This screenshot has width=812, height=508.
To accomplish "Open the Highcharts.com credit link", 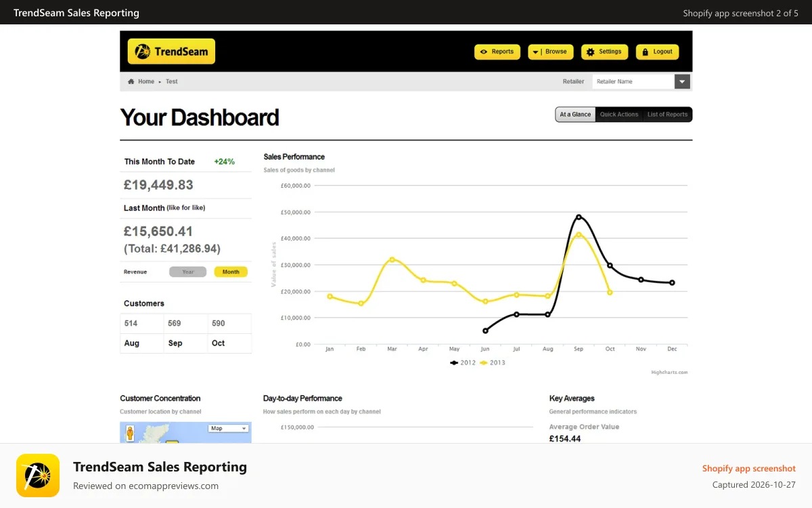I will coord(669,373).
